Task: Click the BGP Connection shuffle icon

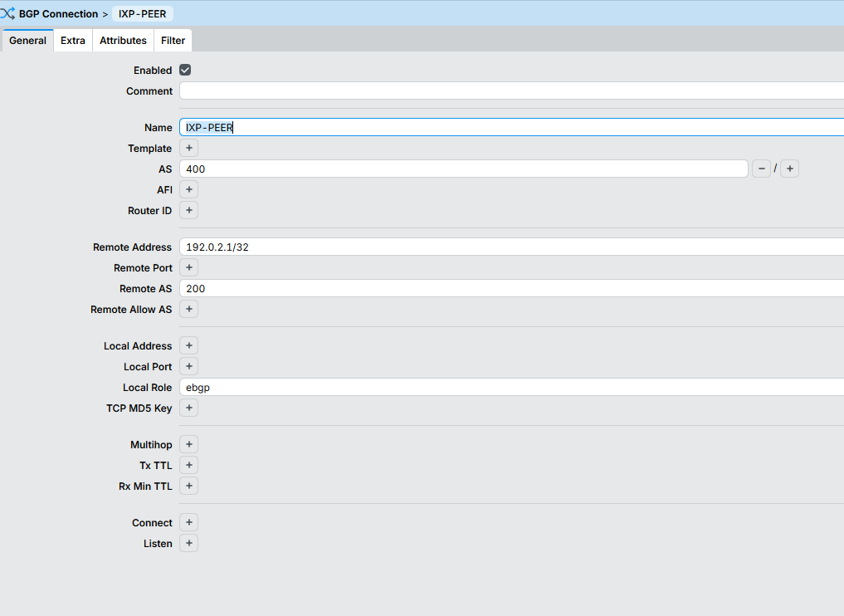Action: 7,13
